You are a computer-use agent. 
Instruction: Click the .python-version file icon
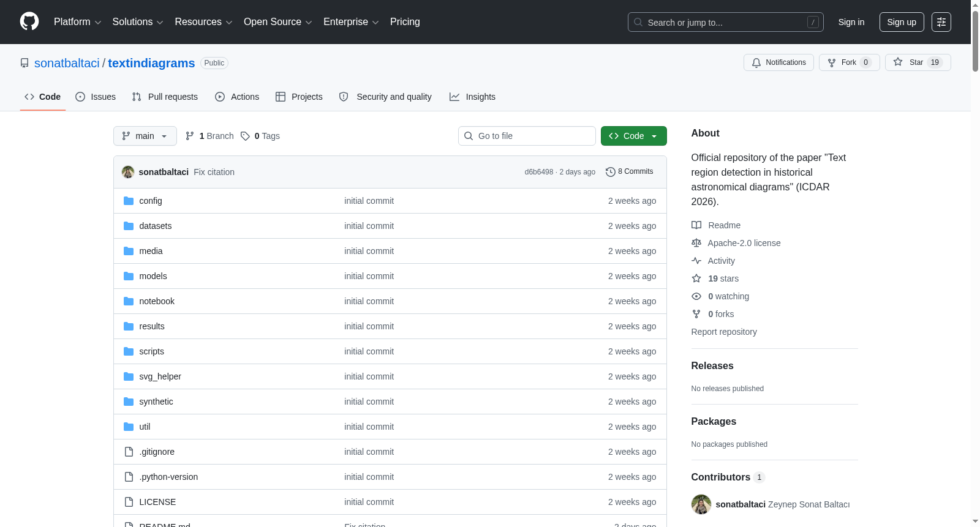tap(129, 477)
